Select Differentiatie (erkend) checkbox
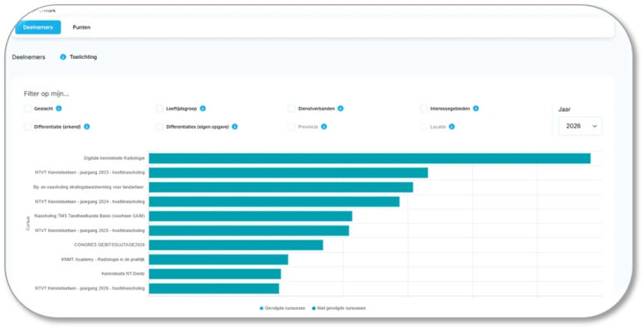The width and height of the screenshot is (644, 329). point(27,127)
